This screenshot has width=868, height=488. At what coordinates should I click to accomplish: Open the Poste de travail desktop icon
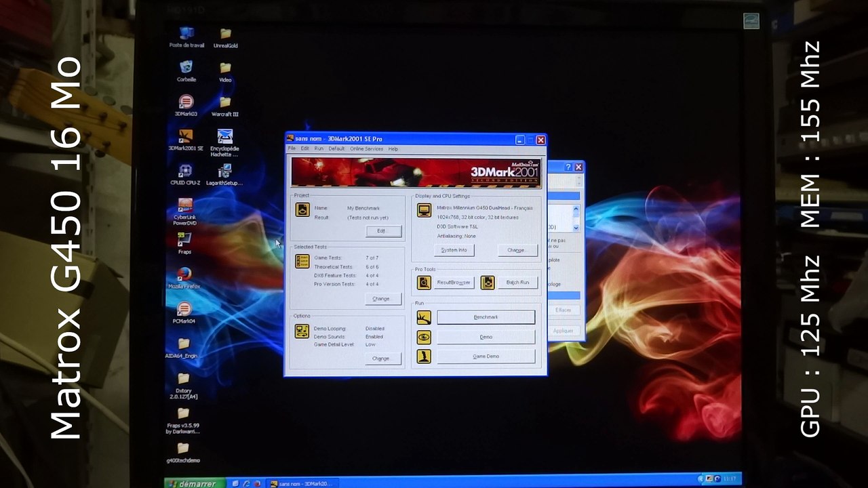coord(186,37)
